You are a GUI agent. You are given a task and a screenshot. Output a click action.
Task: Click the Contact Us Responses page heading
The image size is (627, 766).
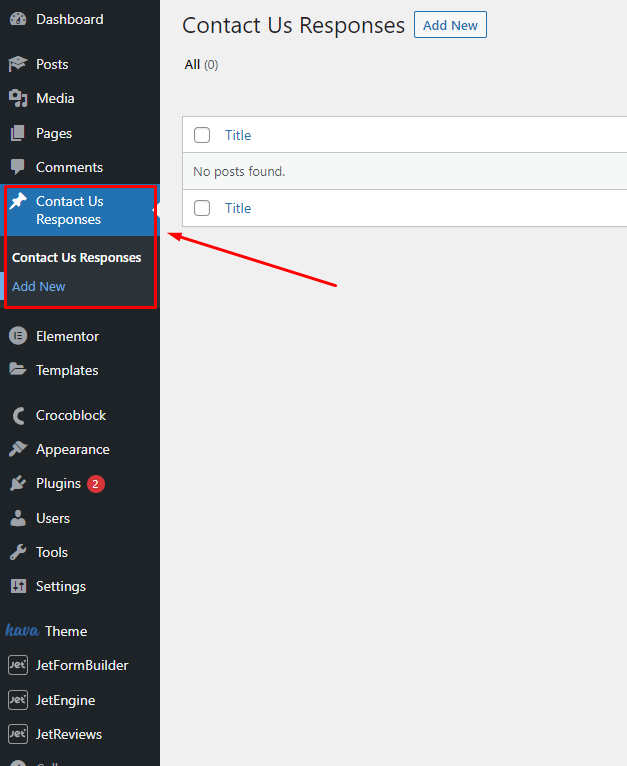294,25
